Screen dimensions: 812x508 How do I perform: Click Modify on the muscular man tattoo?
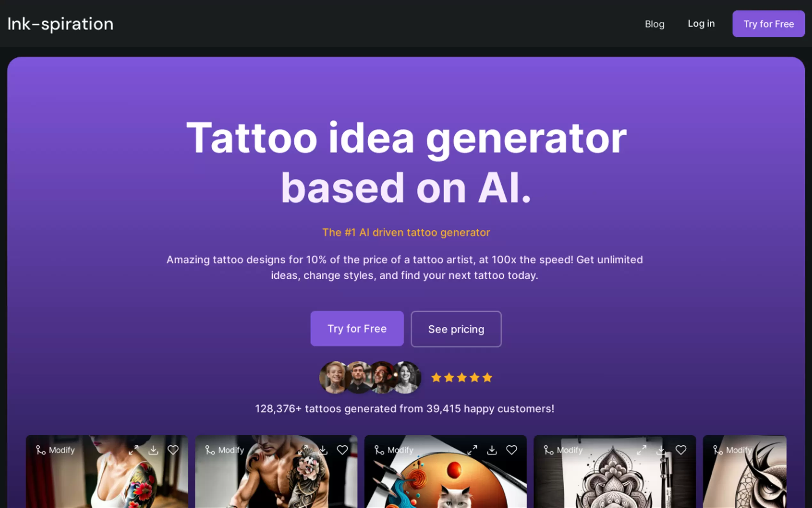click(x=224, y=450)
